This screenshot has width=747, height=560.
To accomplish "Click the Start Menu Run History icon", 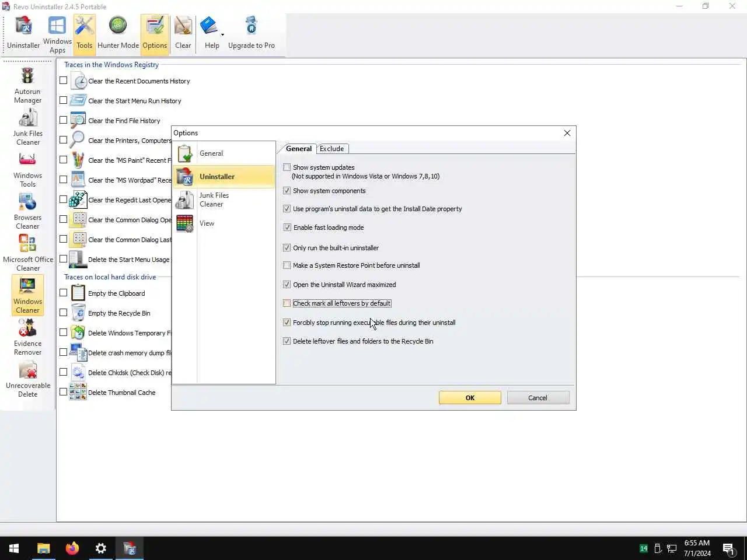I will pos(78,100).
